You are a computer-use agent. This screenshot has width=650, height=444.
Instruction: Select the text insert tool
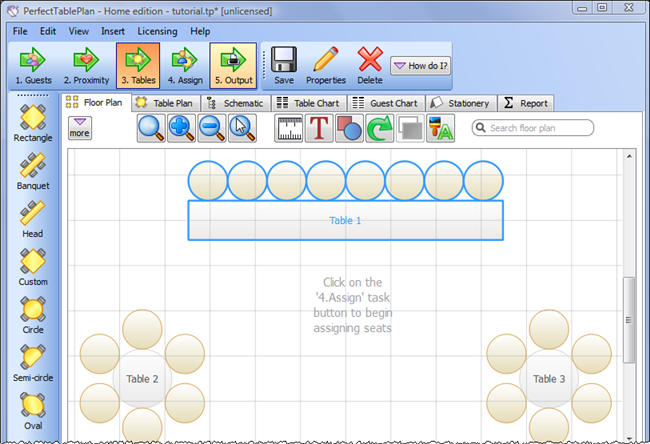(x=319, y=128)
